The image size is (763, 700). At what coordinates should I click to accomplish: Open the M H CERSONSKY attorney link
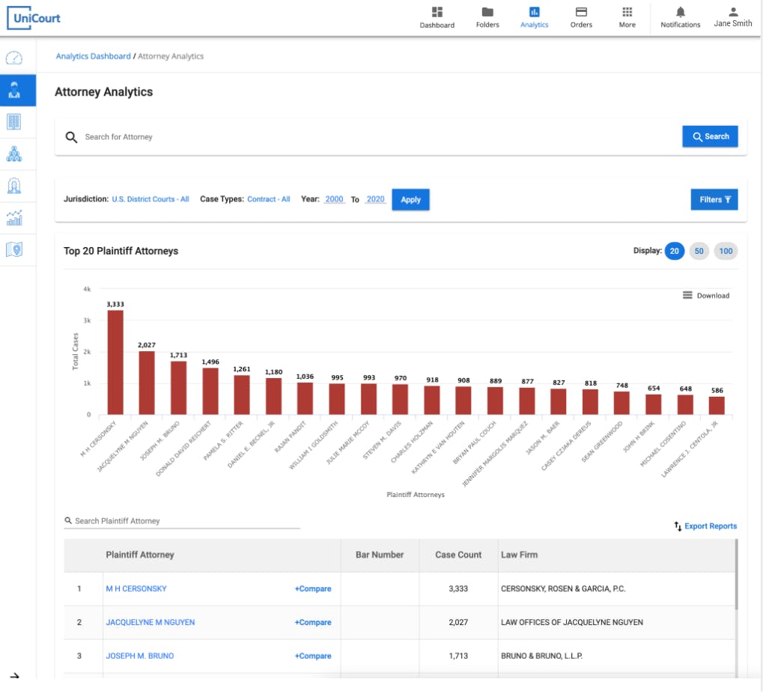136,588
